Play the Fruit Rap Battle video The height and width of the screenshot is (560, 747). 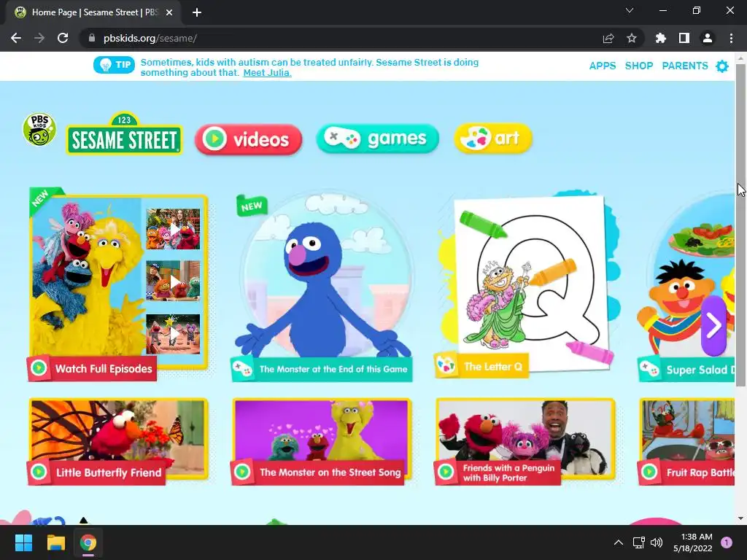686,441
